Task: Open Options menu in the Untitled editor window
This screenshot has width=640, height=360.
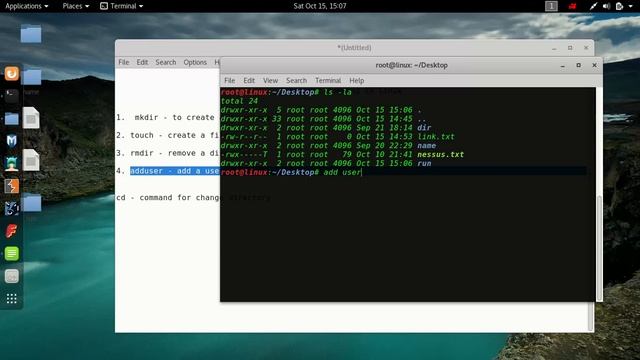Action: tap(195, 62)
